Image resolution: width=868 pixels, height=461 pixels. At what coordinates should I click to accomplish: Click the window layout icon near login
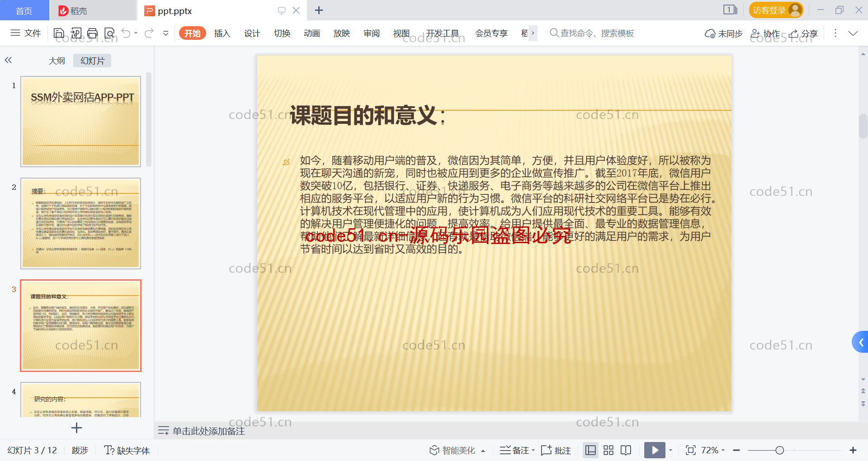(x=730, y=9)
